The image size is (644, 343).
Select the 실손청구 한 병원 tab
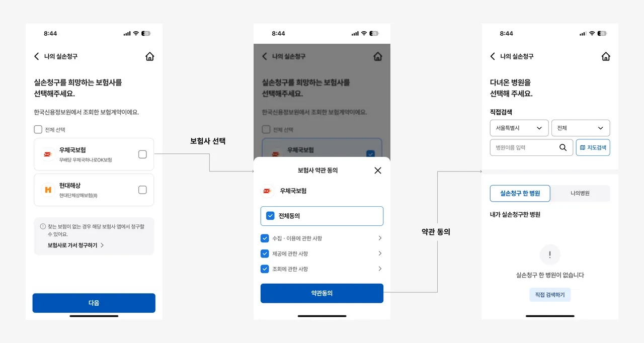click(520, 193)
